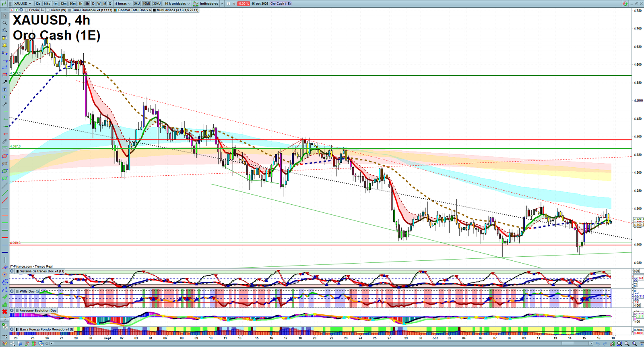Select the W weekly timeframe
644x347 pixels.
(99, 4)
